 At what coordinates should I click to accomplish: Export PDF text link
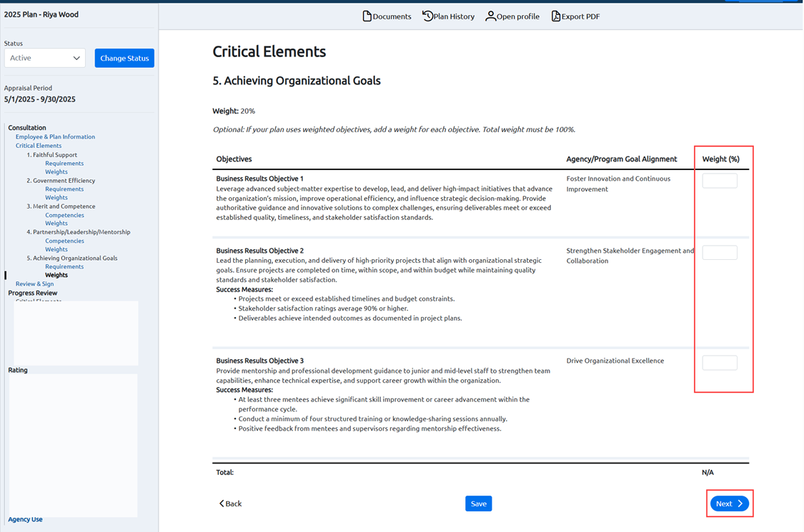click(580, 16)
